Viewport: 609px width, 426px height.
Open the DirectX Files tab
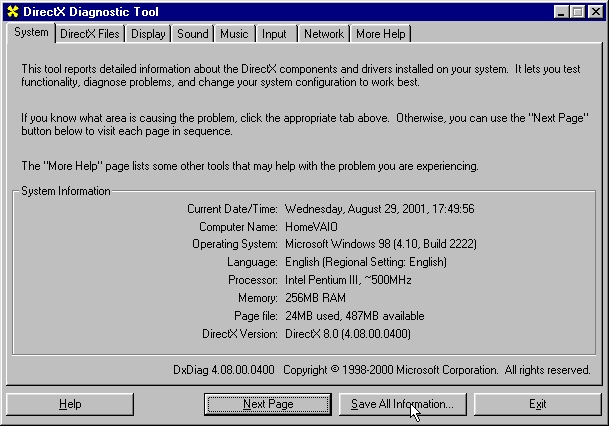point(90,34)
